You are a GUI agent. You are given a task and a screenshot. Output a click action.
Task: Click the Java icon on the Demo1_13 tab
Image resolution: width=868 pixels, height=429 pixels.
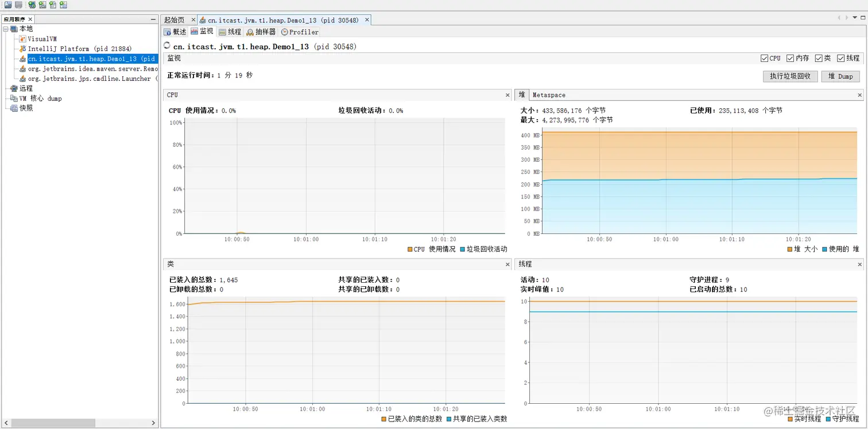(x=203, y=20)
